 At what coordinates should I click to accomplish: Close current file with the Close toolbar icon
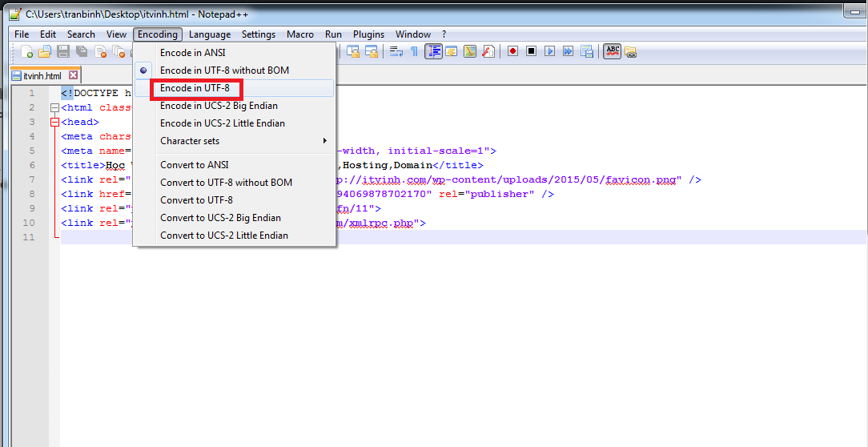[100, 52]
